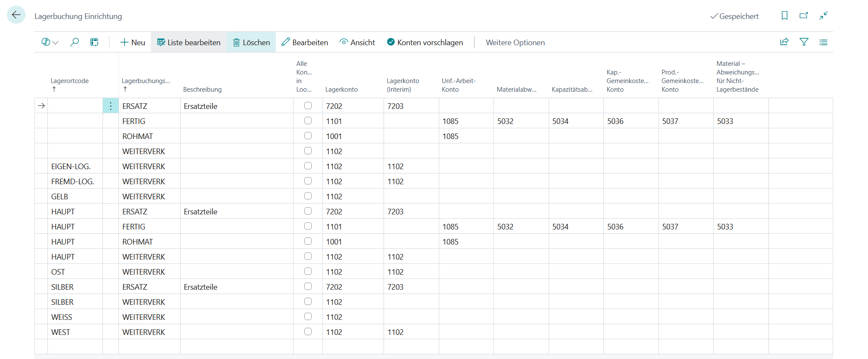The image size is (868, 359).
Task: Click the bookmark icon
Action: 784,15
